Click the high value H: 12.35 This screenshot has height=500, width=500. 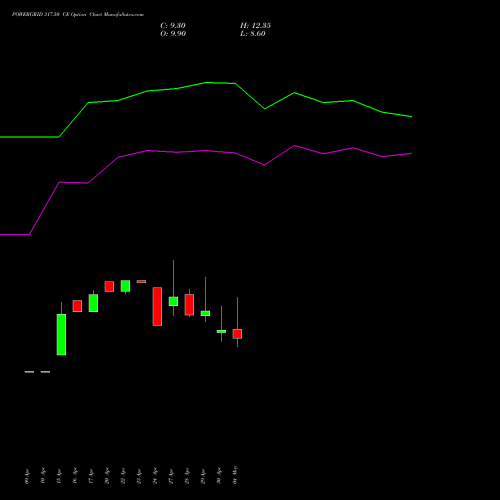click(255, 26)
